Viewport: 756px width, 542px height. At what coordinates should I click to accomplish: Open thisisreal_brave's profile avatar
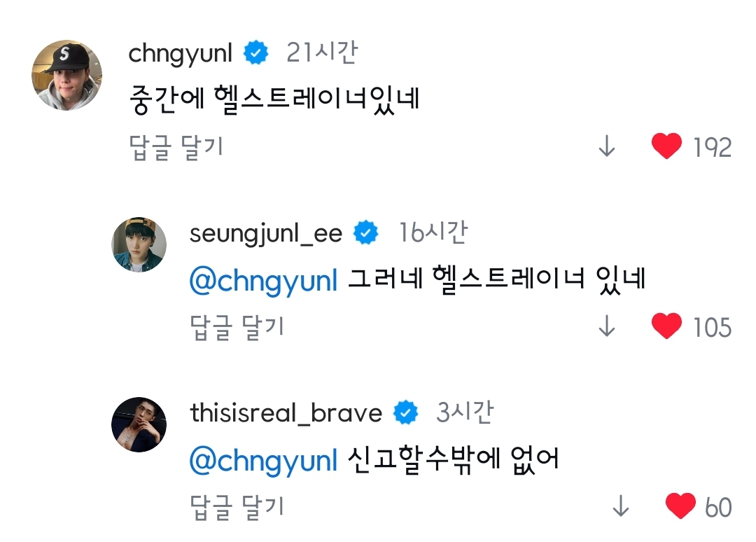(139, 424)
